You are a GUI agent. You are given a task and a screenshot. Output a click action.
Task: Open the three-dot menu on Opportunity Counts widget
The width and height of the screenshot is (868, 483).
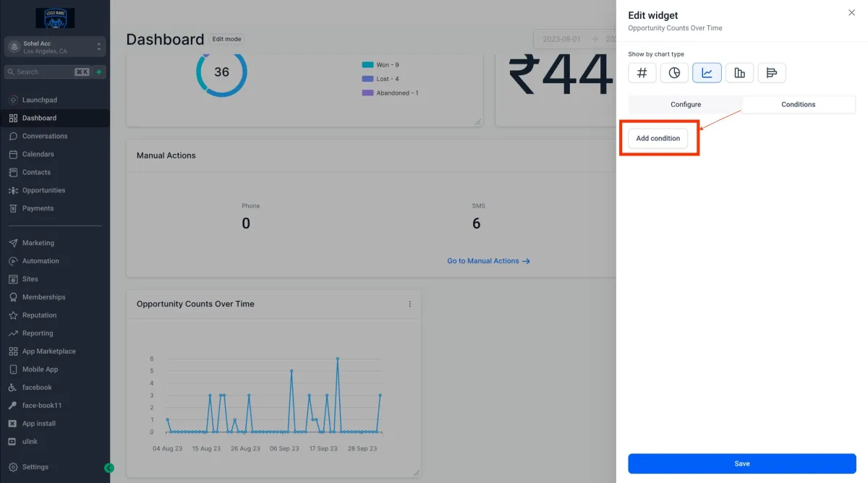pos(410,304)
